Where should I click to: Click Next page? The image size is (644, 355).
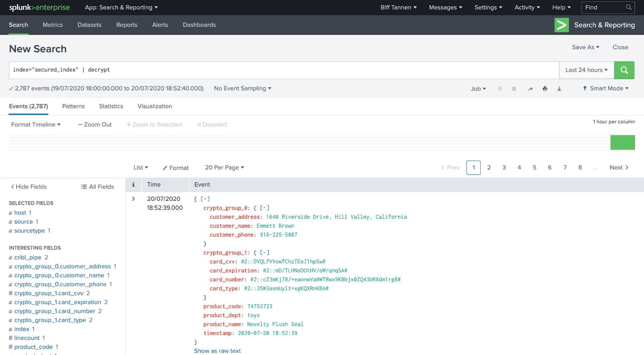[x=619, y=168]
